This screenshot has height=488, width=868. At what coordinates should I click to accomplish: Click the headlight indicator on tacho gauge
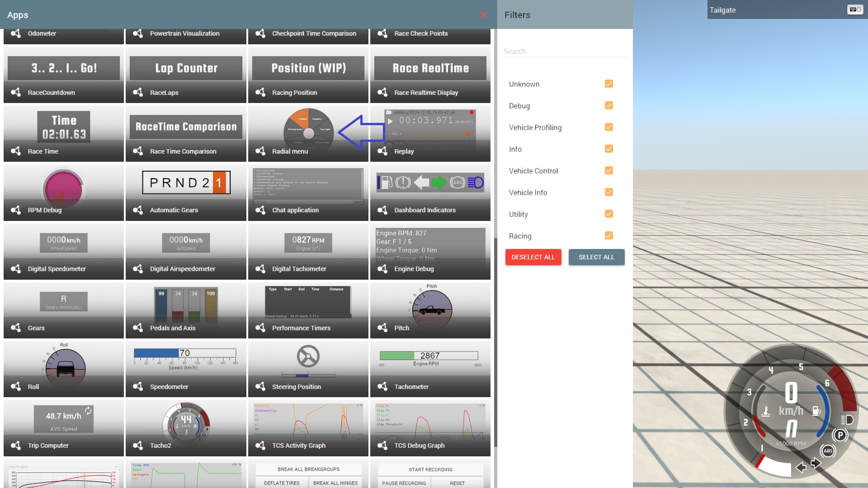coord(847,420)
